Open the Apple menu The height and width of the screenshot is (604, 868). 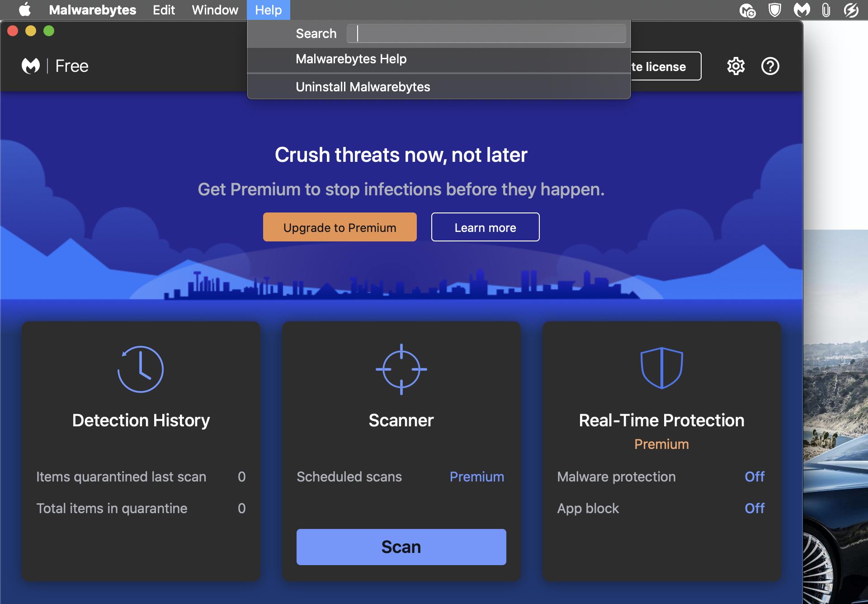25,9
